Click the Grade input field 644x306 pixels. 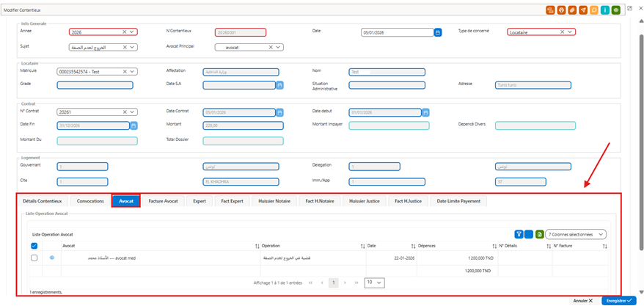click(95, 85)
